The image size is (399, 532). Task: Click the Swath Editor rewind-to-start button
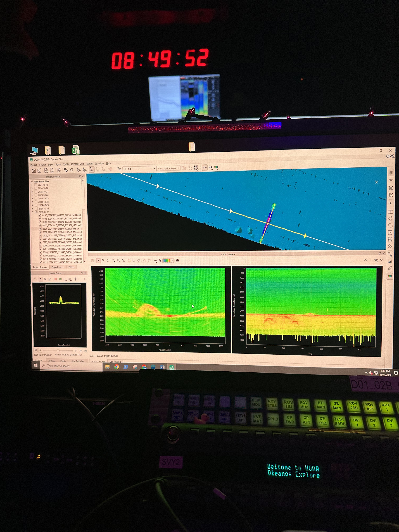pyautogui.click(x=36, y=350)
